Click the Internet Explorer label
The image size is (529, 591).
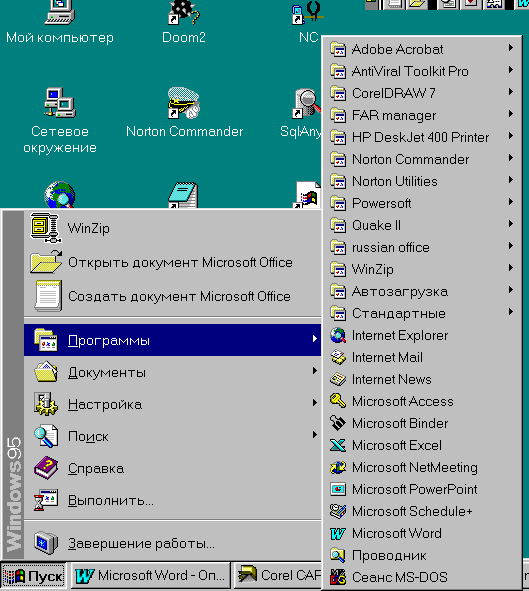400,335
